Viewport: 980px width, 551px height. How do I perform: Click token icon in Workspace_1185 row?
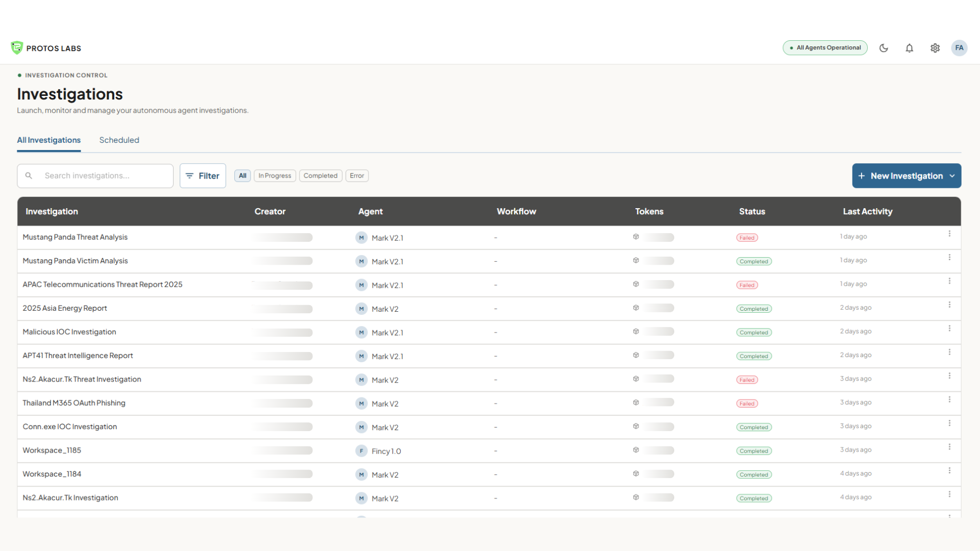coord(636,450)
